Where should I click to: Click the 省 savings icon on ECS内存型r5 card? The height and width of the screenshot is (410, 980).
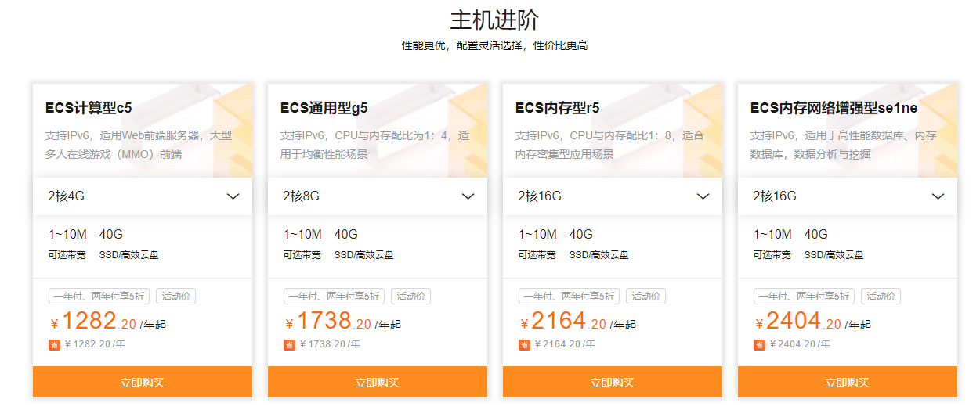coord(524,345)
